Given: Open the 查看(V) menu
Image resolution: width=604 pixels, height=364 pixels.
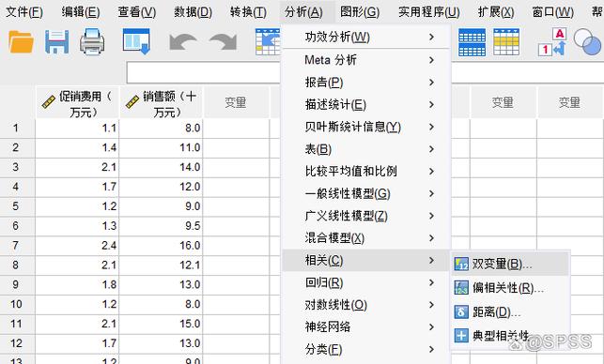Looking at the screenshot, I should [x=137, y=12].
